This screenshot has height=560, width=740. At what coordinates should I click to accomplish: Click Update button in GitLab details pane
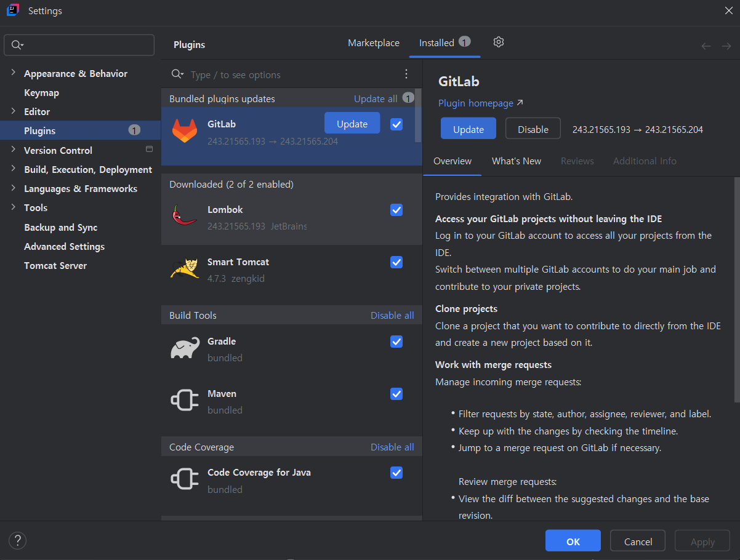(469, 129)
